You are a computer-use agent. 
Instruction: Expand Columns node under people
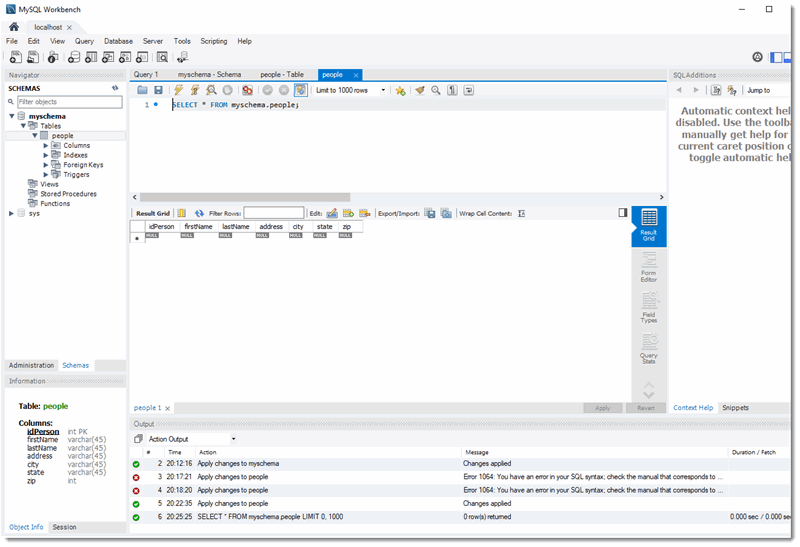(x=46, y=145)
